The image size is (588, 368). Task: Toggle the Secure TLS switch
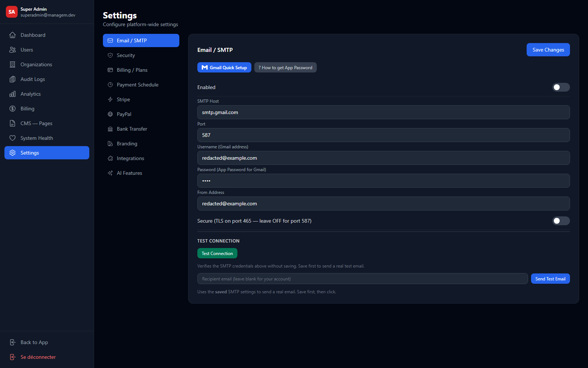561,221
